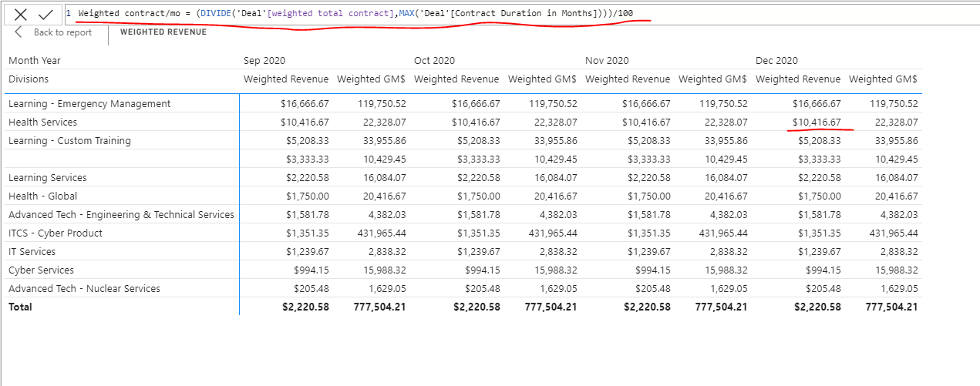980x386 pixels.
Task: Select the Sep 2020 column header
Action: [x=264, y=60]
